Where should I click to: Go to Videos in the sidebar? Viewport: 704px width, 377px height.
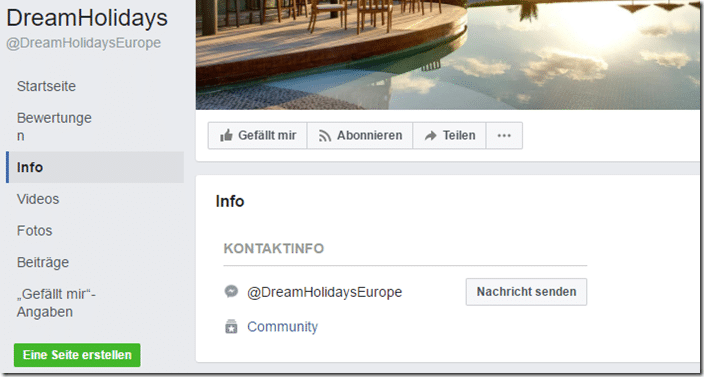(x=38, y=199)
